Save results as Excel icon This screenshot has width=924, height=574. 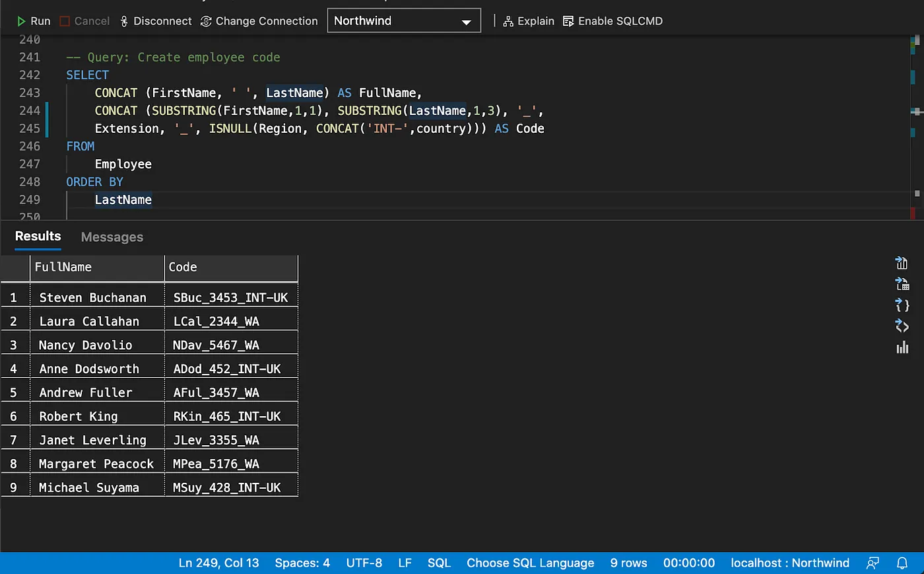pyautogui.click(x=902, y=284)
